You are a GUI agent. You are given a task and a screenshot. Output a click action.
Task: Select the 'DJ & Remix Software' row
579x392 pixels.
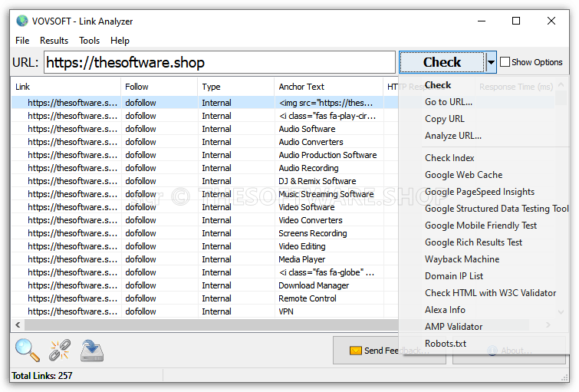(x=205, y=181)
